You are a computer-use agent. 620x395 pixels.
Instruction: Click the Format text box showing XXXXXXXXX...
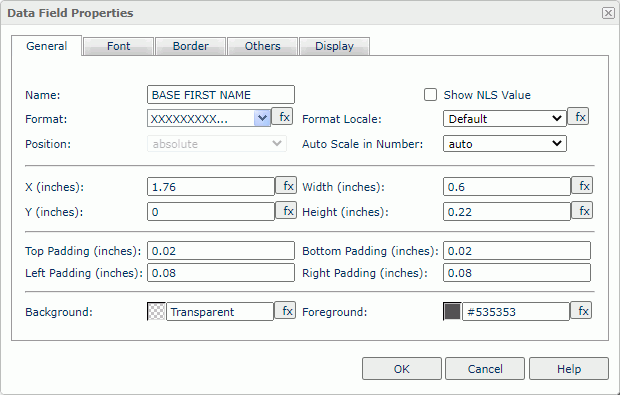coord(201,119)
